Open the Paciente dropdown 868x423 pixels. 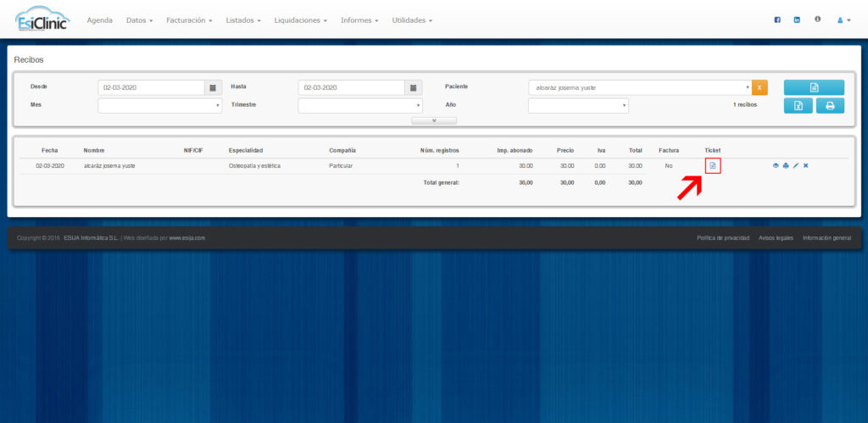(639, 87)
